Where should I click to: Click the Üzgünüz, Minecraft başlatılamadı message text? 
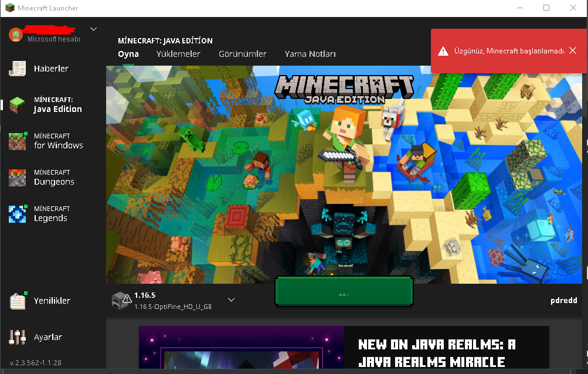[509, 51]
